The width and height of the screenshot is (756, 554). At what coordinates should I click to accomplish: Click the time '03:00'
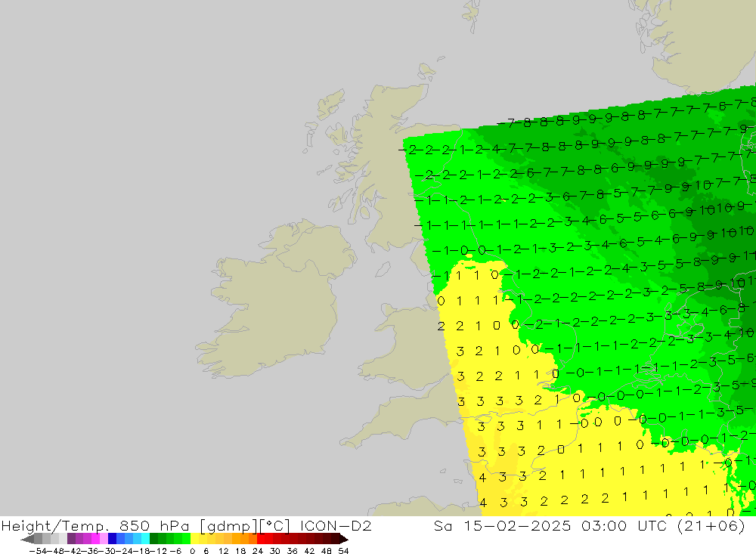[603, 525]
